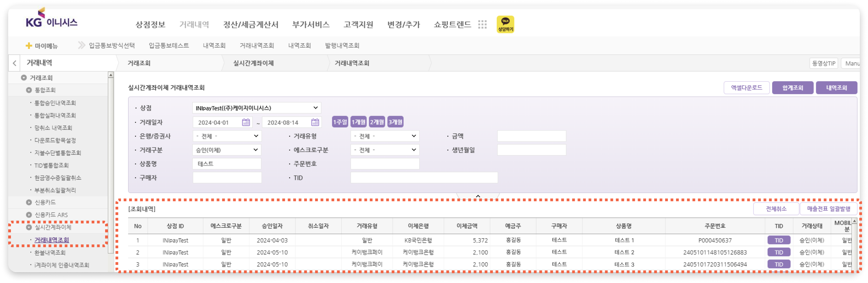
Task: Collapse the 거래조회 tree section
Action: click(x=23, y=78)
